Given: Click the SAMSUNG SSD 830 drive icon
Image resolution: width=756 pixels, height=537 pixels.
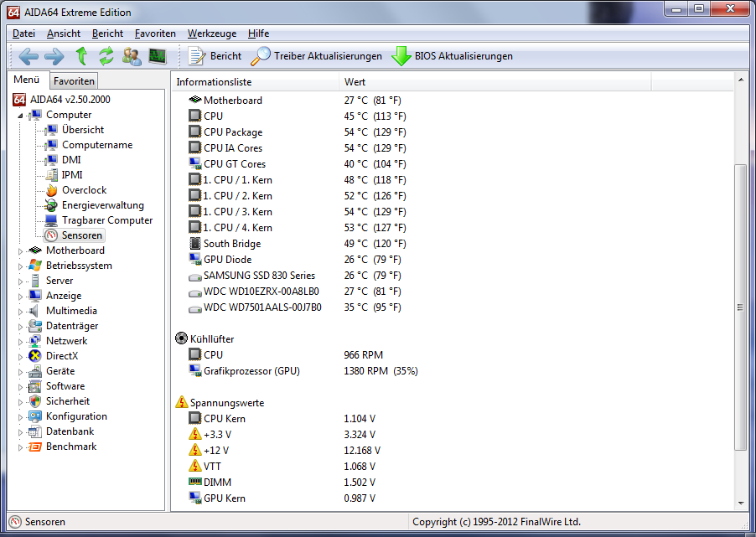Looking at the screenshot, I should (x=194, y=276).
